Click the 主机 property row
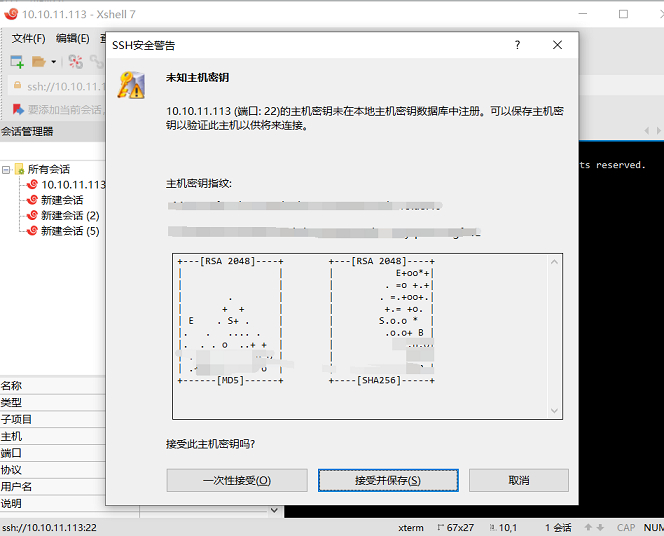The height and width of the screenshot is (536, 664). tap(53, 437)
